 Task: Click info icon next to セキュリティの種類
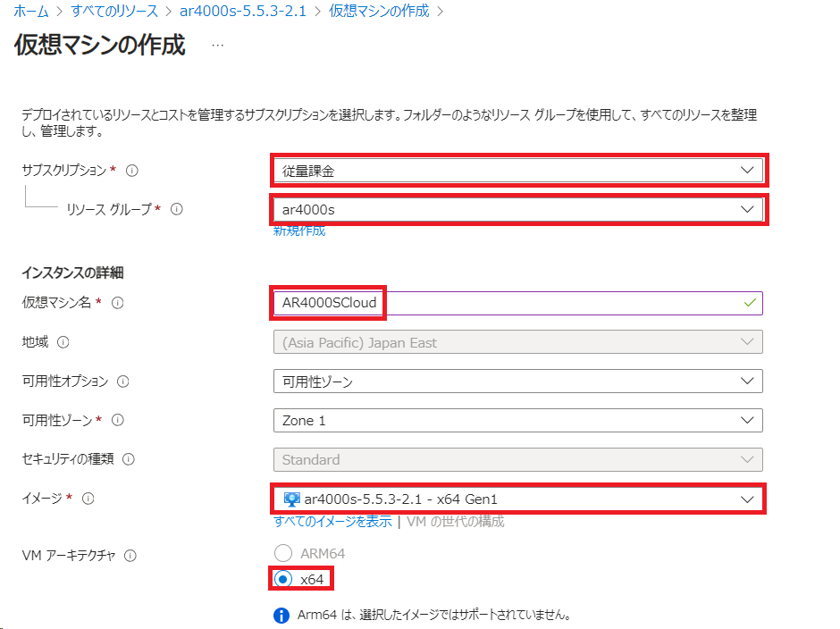coord(129,459)
